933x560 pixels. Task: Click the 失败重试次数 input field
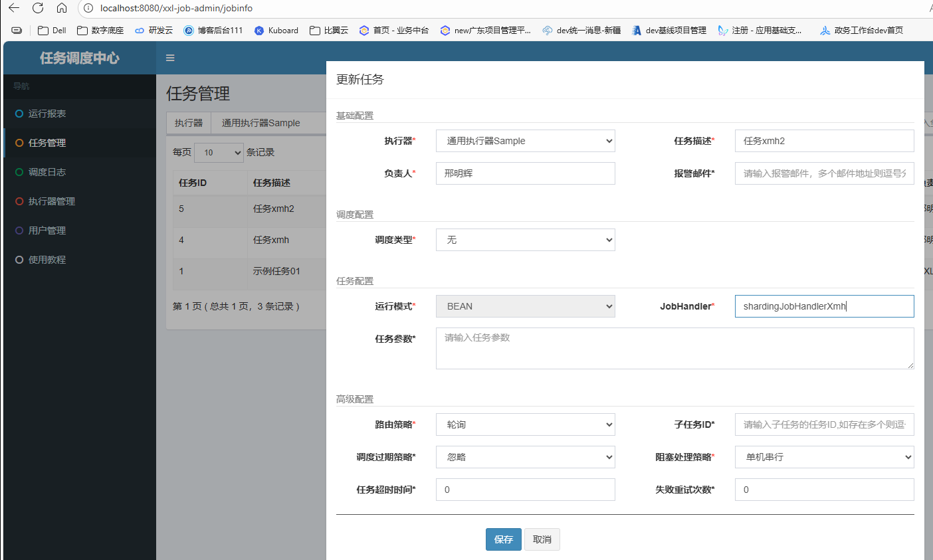824,490
